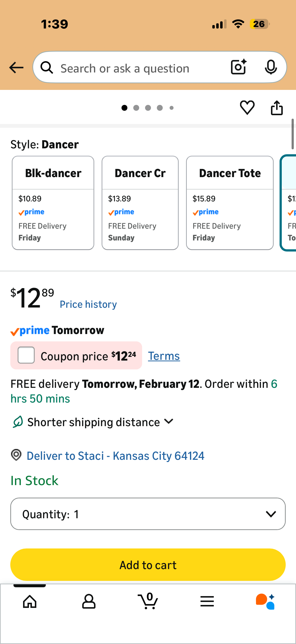Add item to wishlist heart icon
This screenshot has width=296, height=644.
tap(247, 108)
